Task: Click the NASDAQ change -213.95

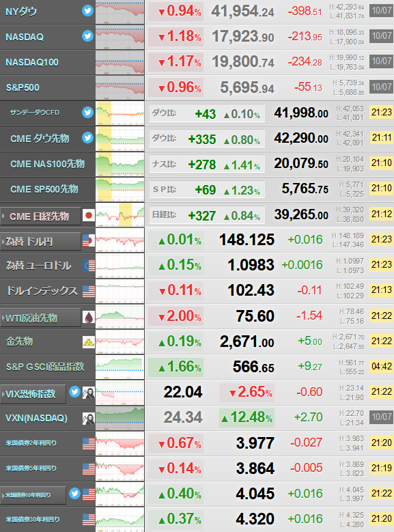Action: pyautogui.click(x=305, y=36)
